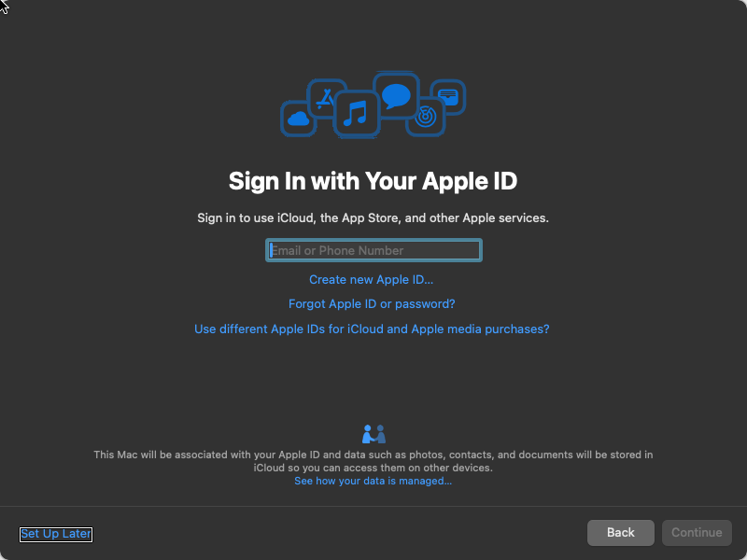Go back with the Back button
This screenshot has height=560, width=747.
pyautogui.click(x=620, y=533)
